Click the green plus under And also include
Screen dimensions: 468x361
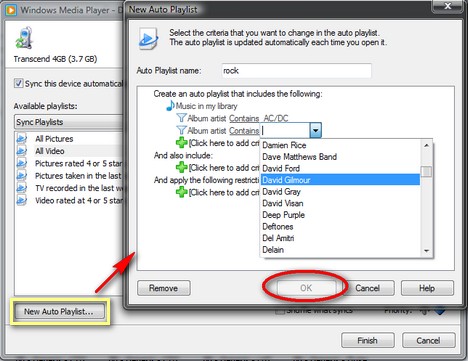[x=182, y=167]
